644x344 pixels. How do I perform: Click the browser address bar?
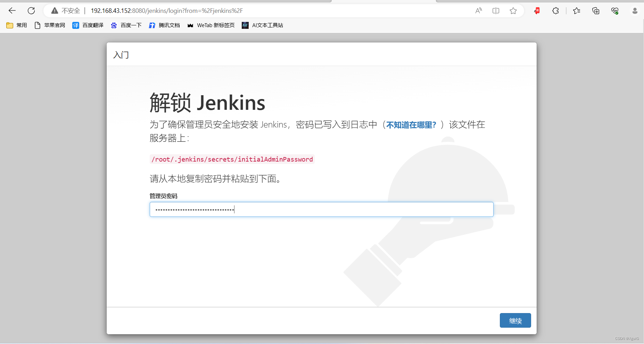[x=243, y=11]
